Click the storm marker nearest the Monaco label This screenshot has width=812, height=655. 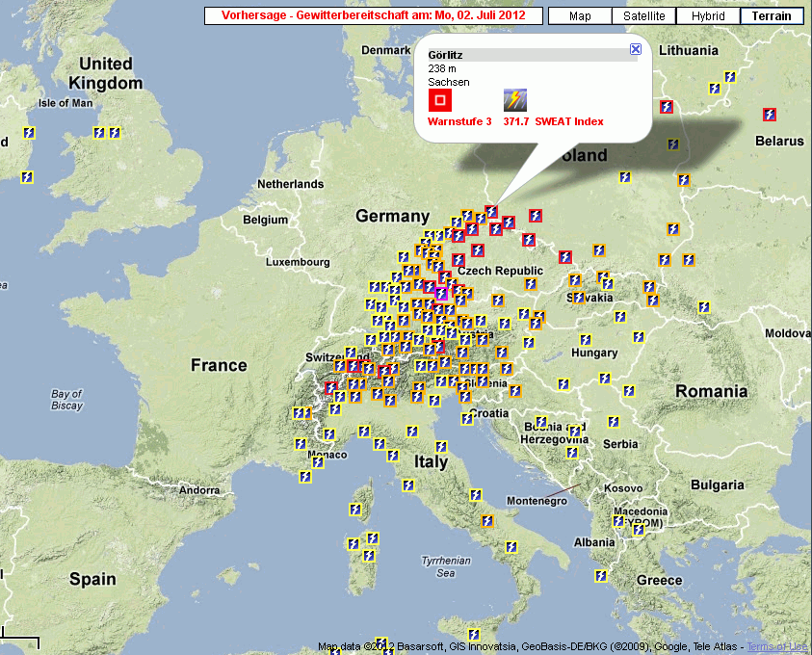(319, 462)
